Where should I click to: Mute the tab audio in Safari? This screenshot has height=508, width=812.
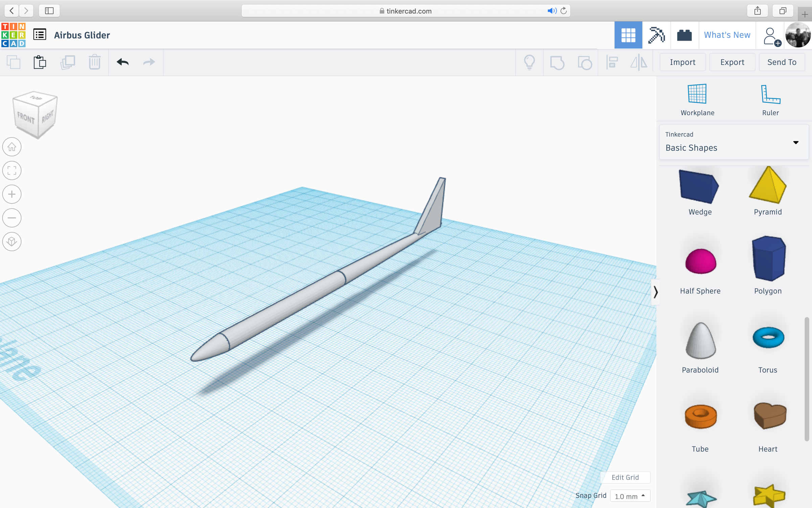coord(551,10)
